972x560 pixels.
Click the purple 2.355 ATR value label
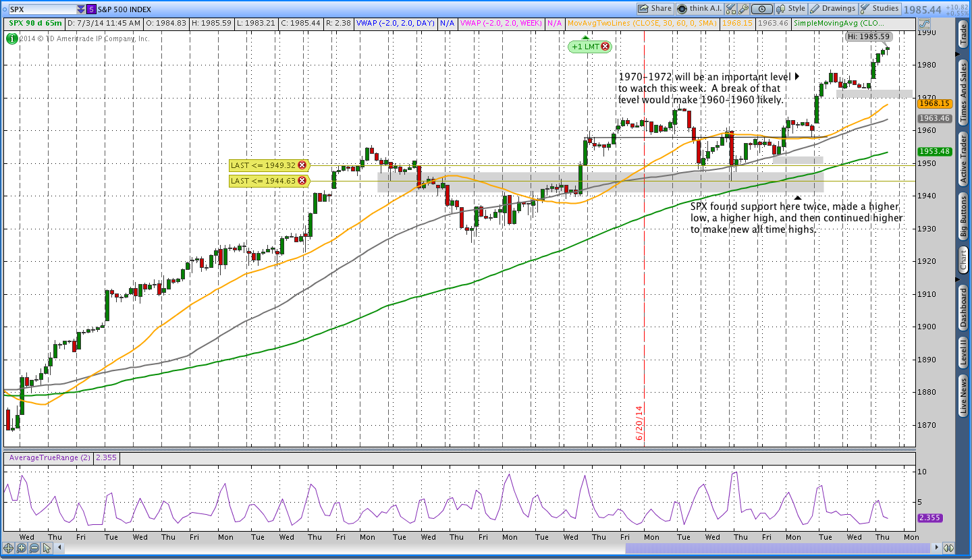coord(929,518)
